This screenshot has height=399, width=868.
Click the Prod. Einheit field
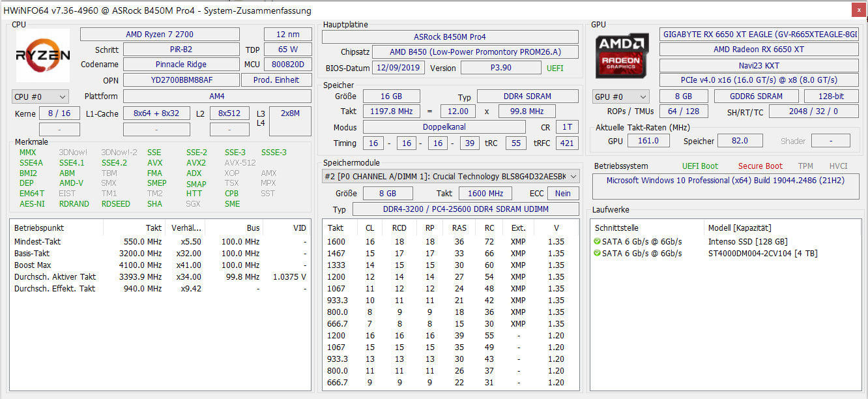(276, 80)
